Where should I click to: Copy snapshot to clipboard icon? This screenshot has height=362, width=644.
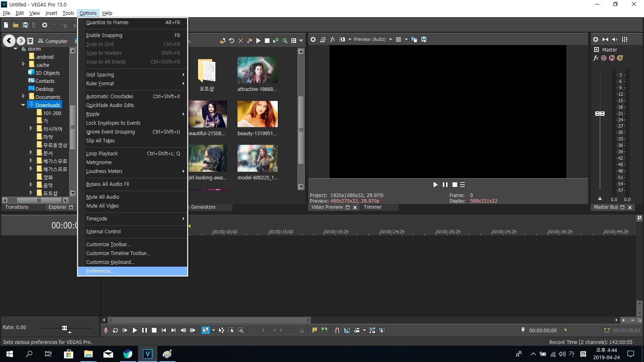414,39
